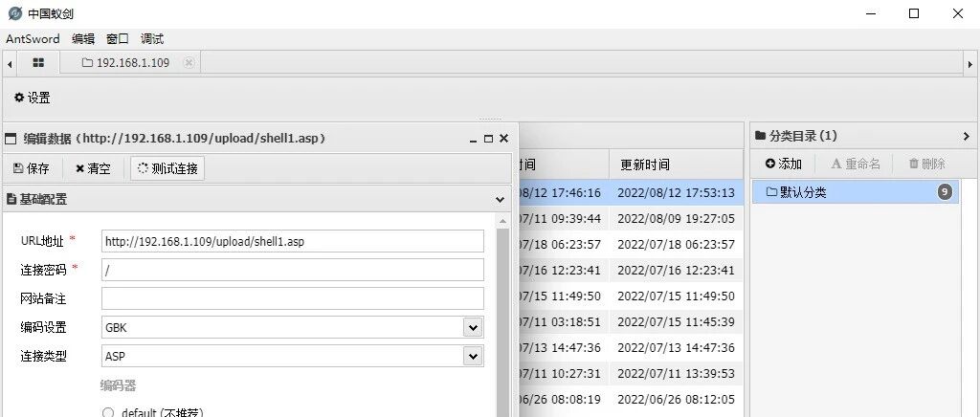Viewport: 980px width, 417px height.
Task: Minimize the 中国蚁剑 window
Action: point(870,13)
